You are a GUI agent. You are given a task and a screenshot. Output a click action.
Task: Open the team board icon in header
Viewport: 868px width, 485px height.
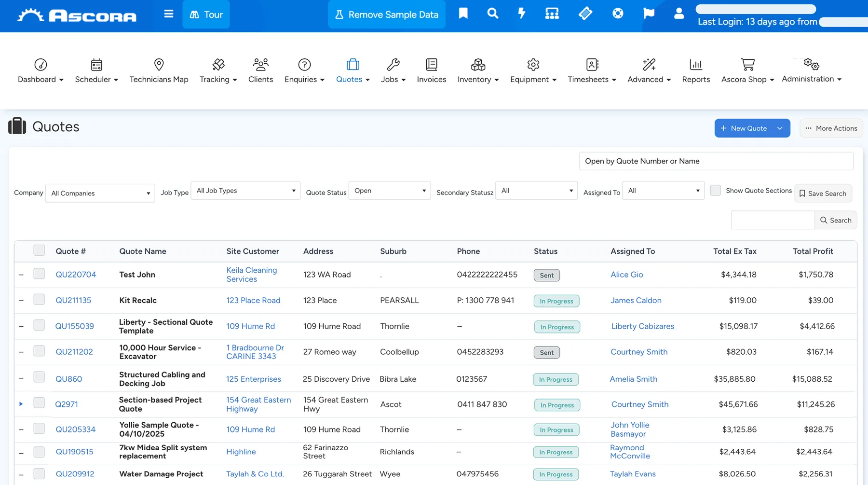(x=552, y=14)
